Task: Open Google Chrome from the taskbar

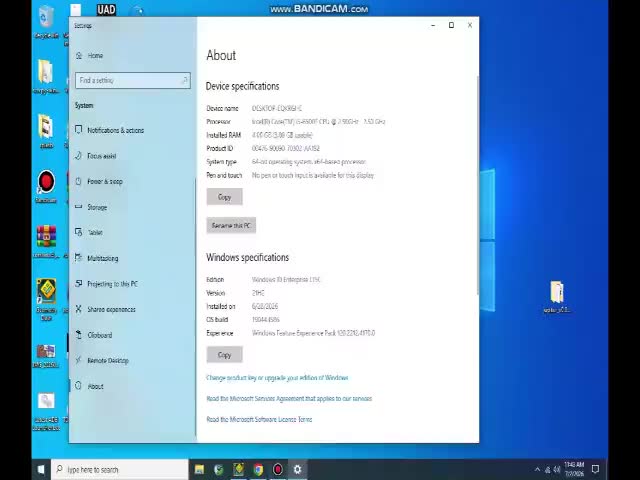Action: [x=258, y=469]
